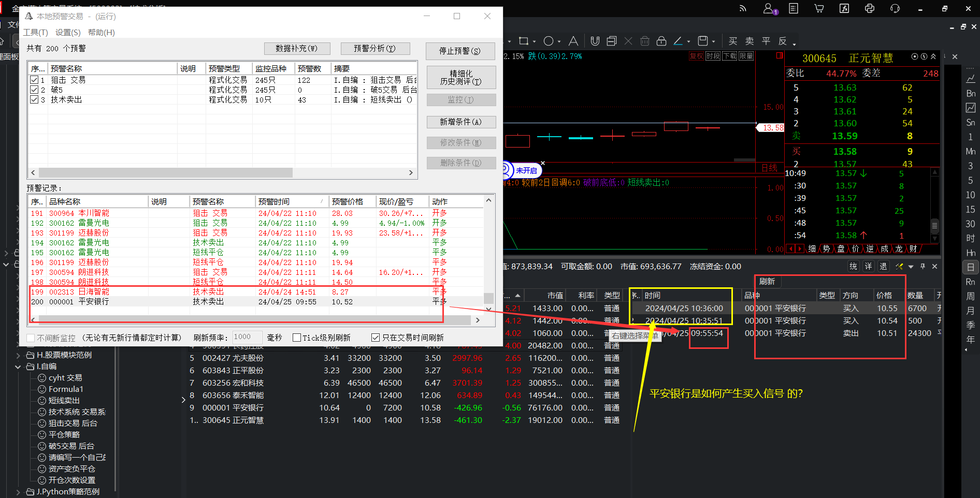Open the formula fx icon
980x498 pixels.
pyautogui.click(x=844, y=8)
